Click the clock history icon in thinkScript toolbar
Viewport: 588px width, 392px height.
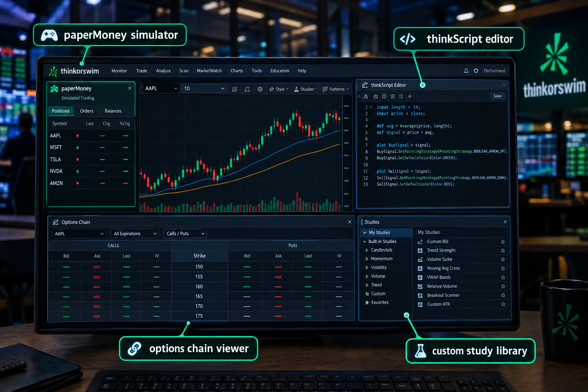(x=384, y=96)
